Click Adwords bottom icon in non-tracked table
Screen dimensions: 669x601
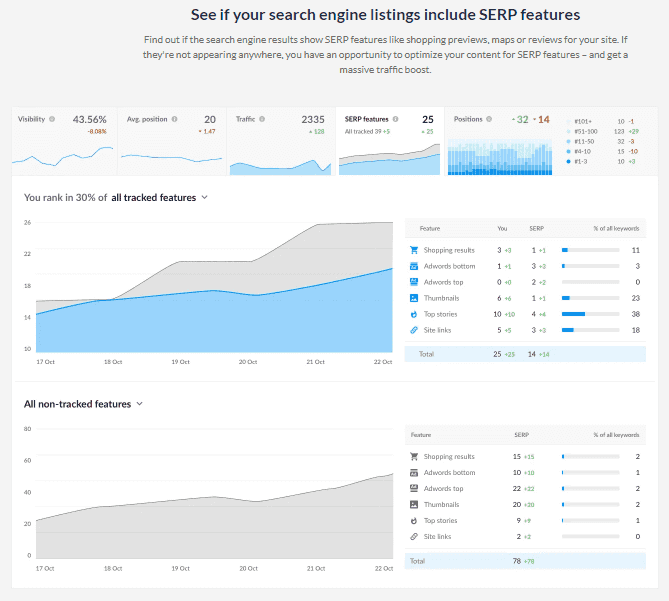coord(414,473)
